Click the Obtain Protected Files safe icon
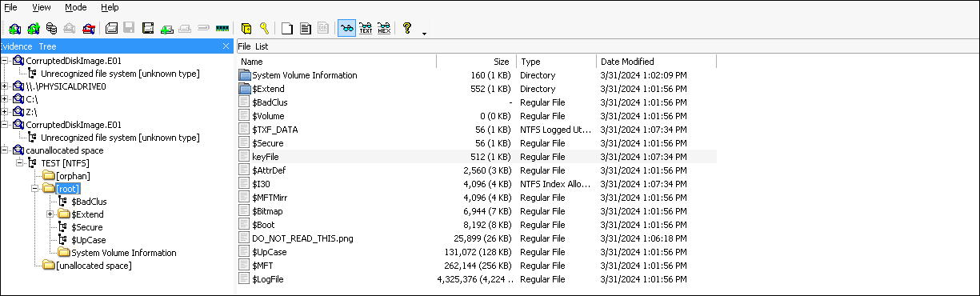980x296 pixels. click(247, 29)
